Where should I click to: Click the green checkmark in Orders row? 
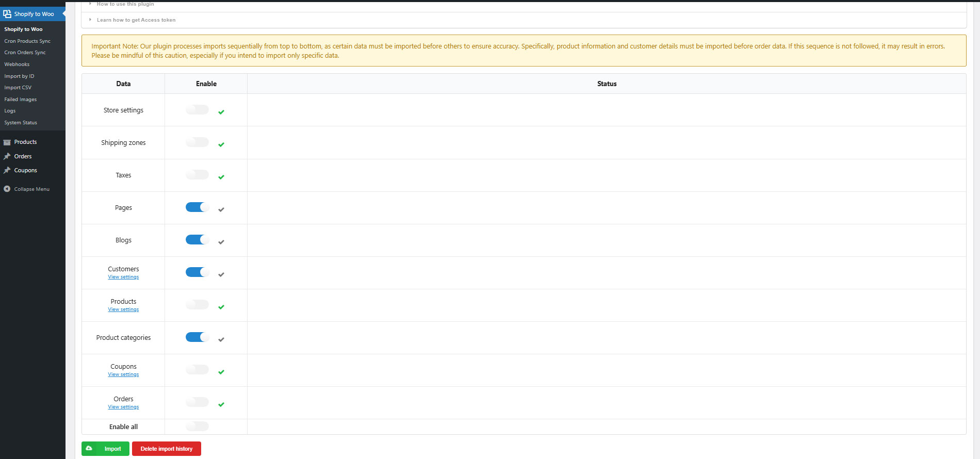(x=221, y=404)
